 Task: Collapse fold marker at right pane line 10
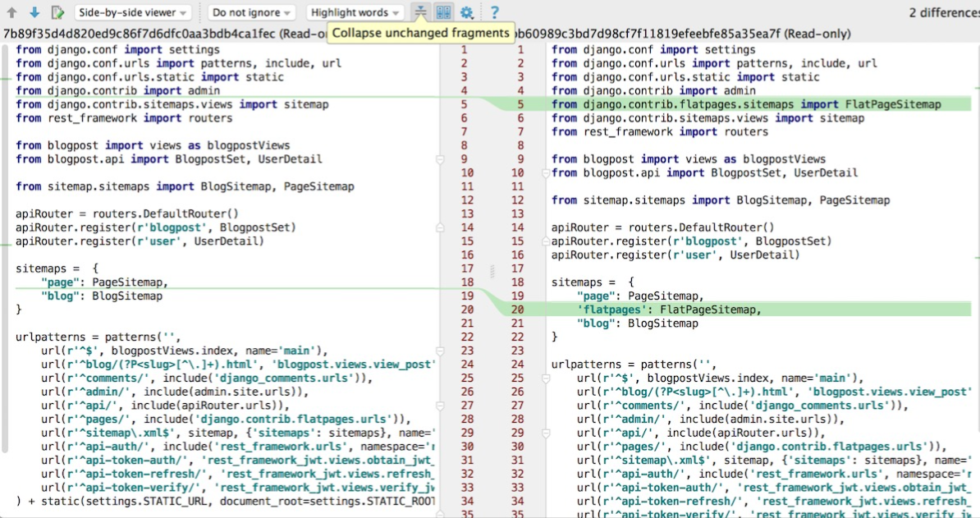point(545,173)
